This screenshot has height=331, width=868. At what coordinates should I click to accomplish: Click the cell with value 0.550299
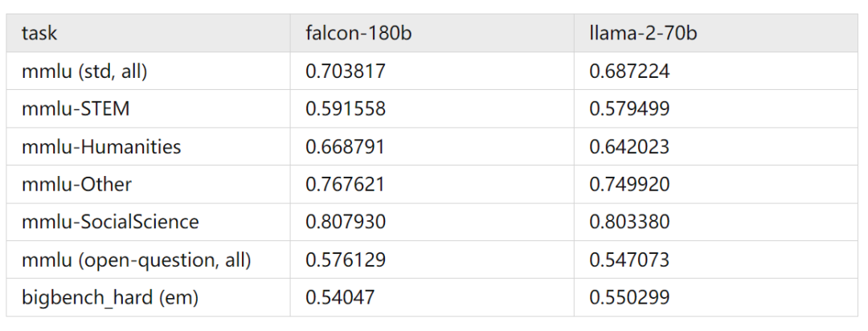coord(629,297)
